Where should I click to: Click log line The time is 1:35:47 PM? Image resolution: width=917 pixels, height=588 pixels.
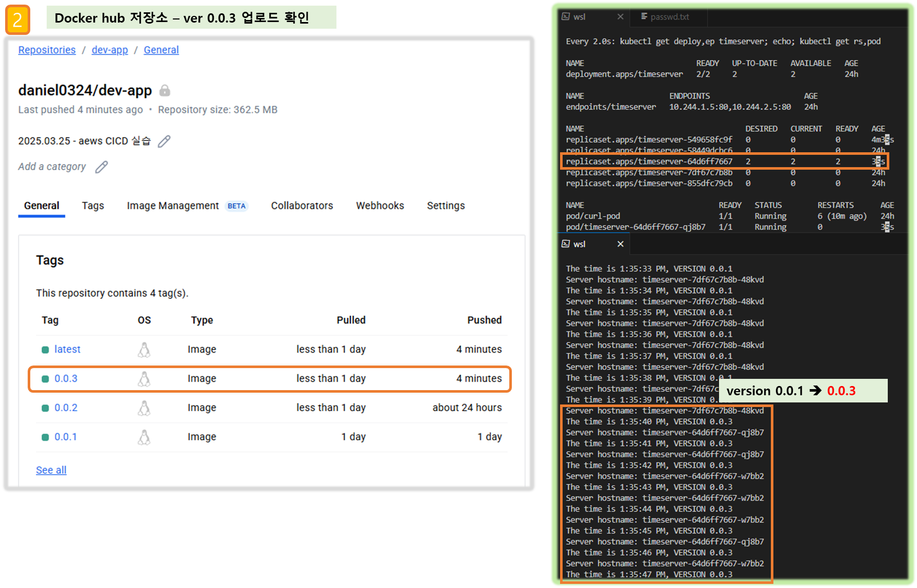[649, 575]
